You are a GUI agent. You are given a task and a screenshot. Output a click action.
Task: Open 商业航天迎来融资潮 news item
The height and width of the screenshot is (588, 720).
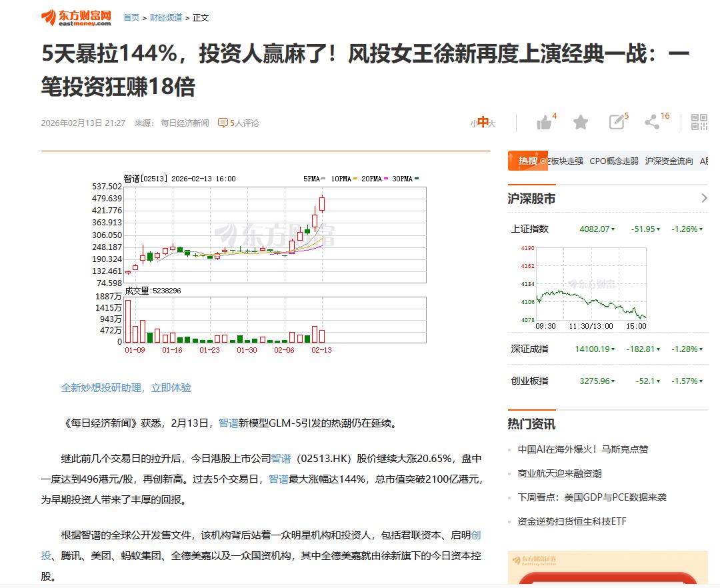click(559, 473)
